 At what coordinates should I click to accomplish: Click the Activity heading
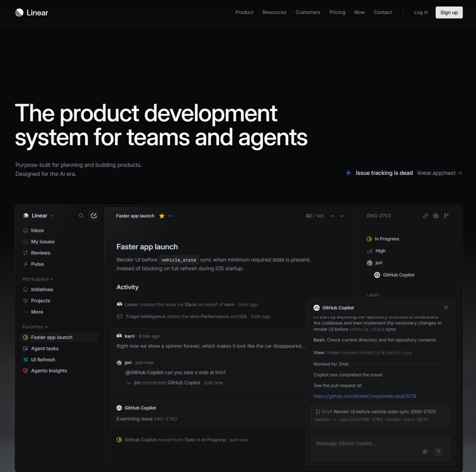click(127, 287)
